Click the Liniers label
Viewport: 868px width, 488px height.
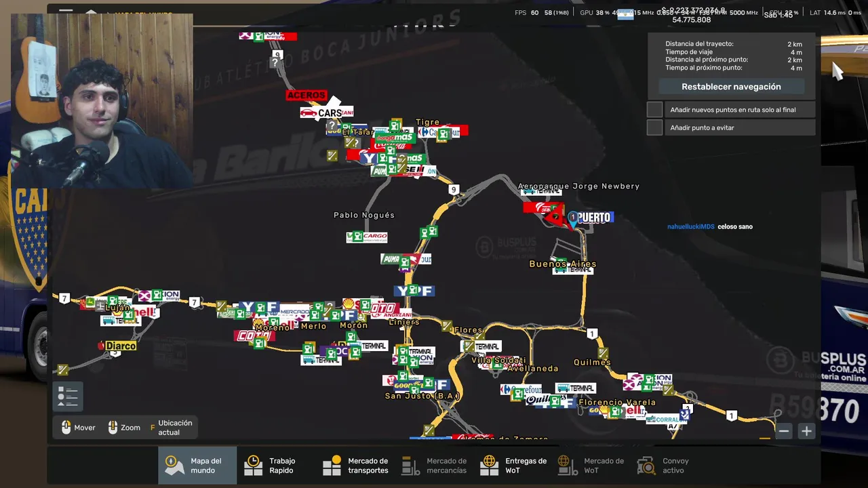click(404, 323)
